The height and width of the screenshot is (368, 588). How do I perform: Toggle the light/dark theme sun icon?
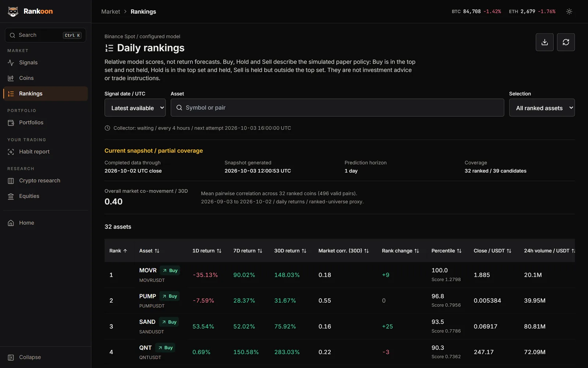point(569,11)
